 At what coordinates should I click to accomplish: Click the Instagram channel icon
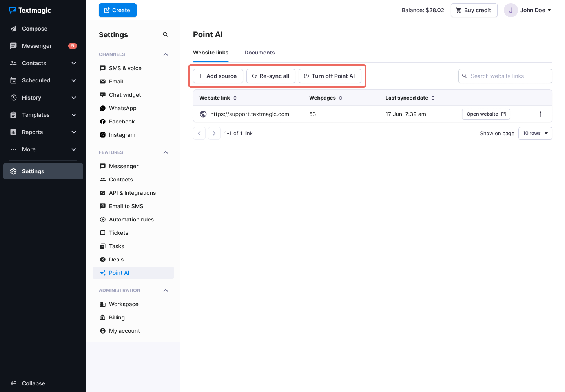(102, 134)
